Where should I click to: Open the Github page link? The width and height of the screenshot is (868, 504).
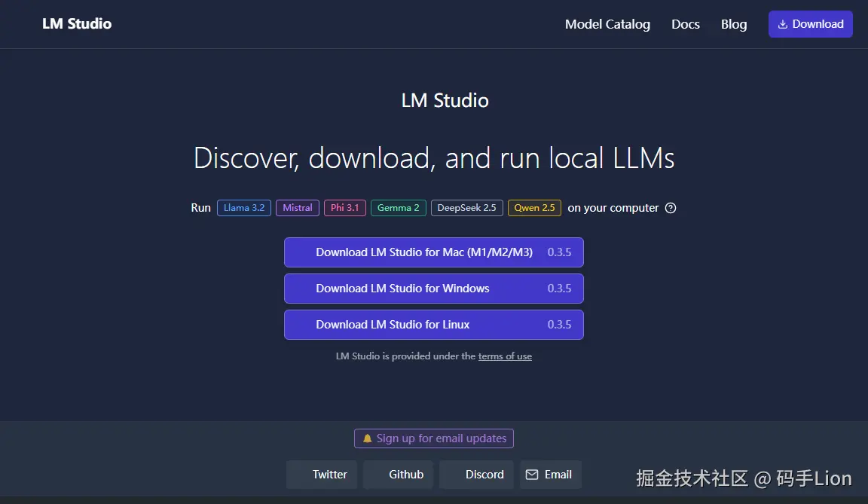[x=398, y=475]
